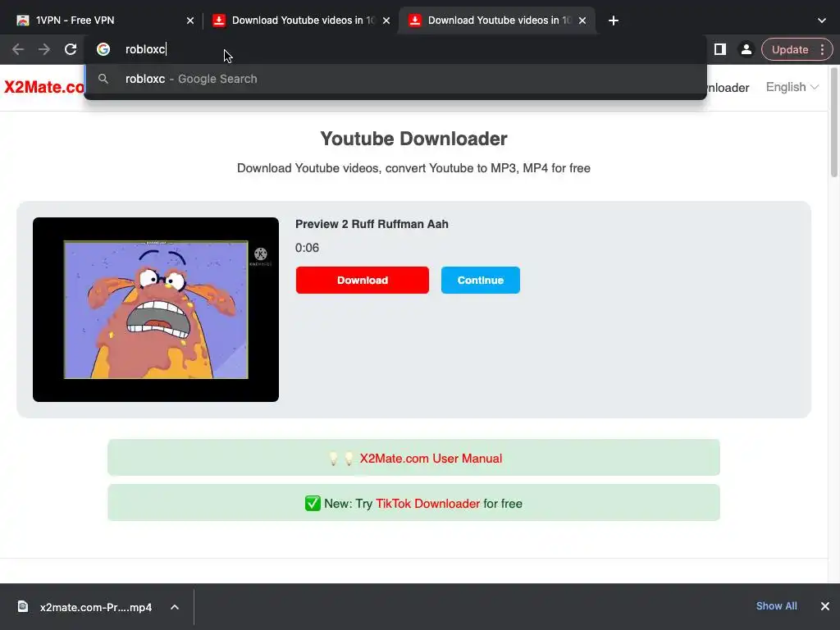
Task: Close the downloads bar
Action: click(x=825, y=606)
